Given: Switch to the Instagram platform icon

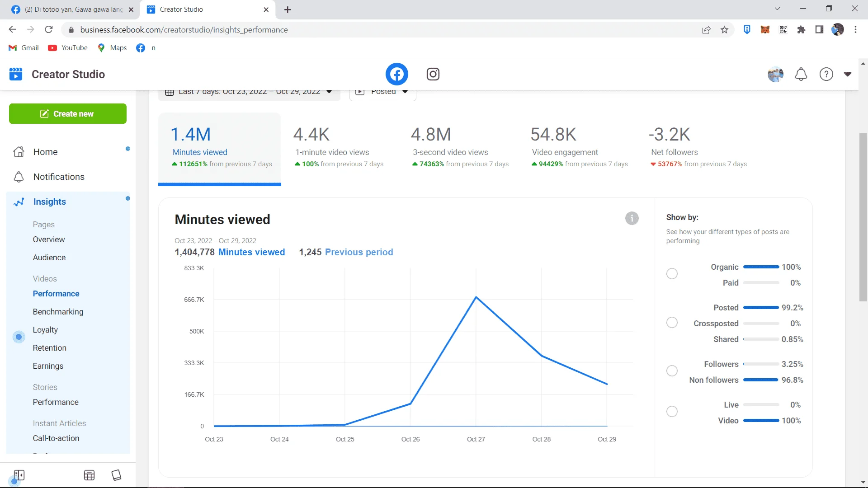Looking at the screenshot, I should 433,74.
